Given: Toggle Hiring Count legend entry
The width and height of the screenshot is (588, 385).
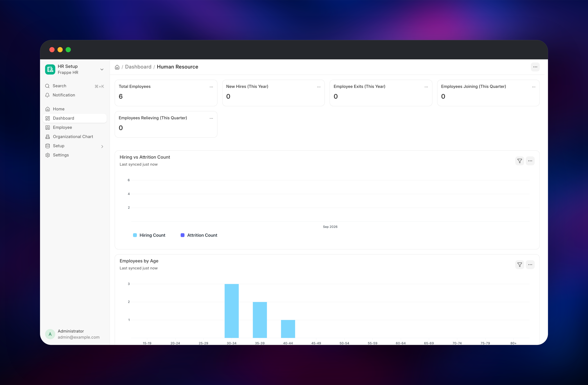Looking at the screenshot, I should (x=149, y=235).
